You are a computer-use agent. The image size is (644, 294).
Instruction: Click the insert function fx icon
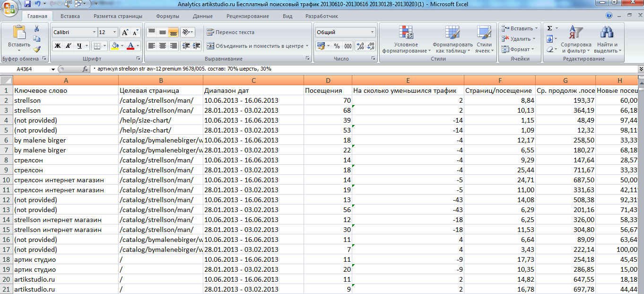(85, 69)
